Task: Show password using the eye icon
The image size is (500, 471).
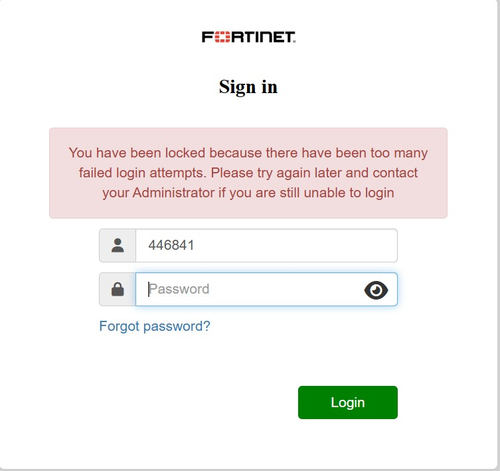Action: 376,290
